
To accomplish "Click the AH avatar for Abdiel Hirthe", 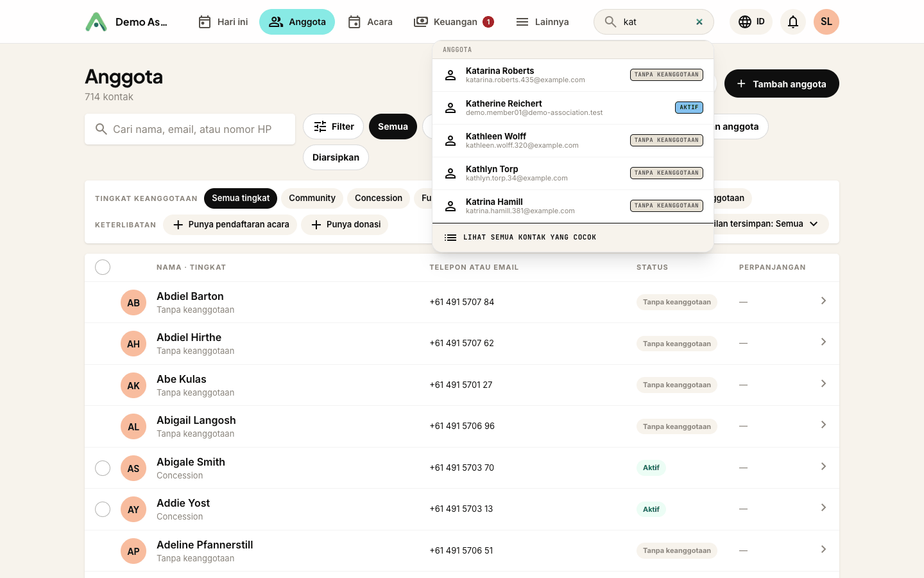I will [133, 344].
